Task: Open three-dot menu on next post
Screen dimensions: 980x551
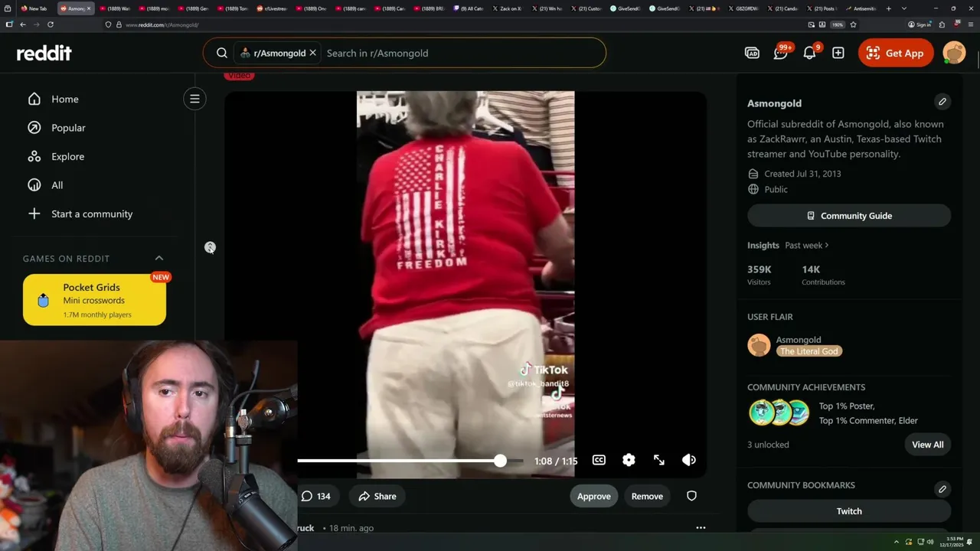Action: tap(701, 527)
